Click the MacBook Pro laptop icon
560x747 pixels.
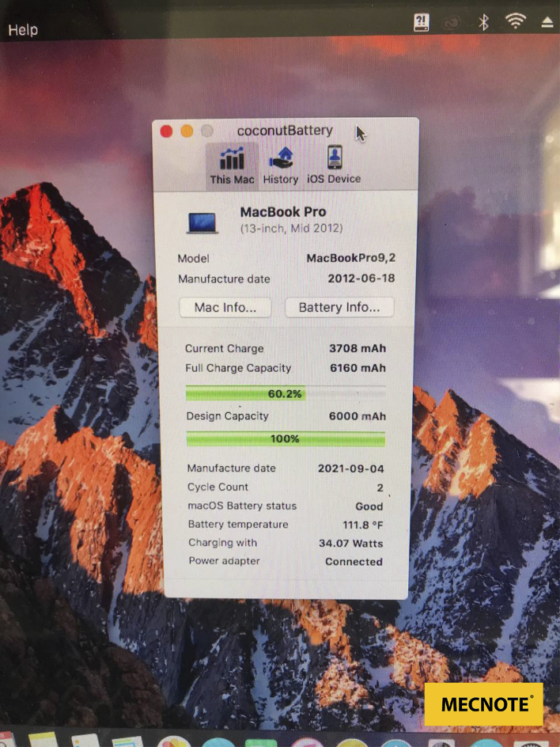(202, 222)
